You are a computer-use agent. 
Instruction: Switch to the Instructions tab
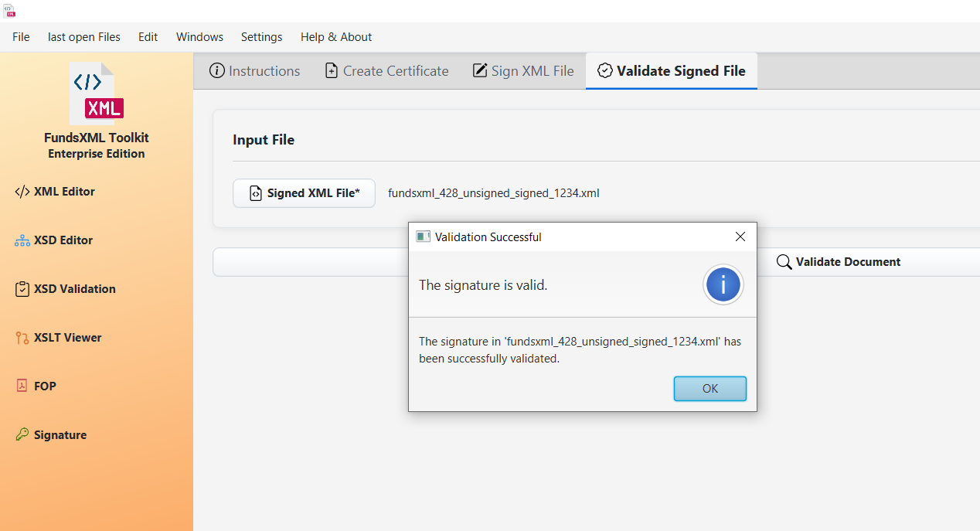pyautogui.click(x=255, y=71)
